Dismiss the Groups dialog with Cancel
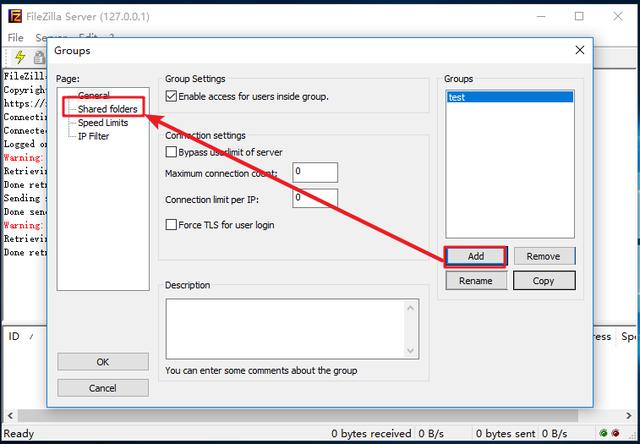640x444 pixels. (103, 388)
